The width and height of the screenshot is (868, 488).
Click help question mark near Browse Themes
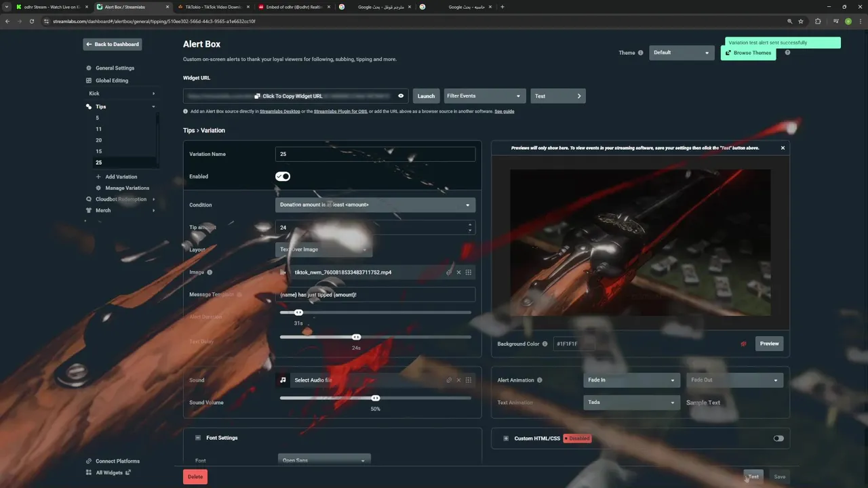[x=787, y=53]
